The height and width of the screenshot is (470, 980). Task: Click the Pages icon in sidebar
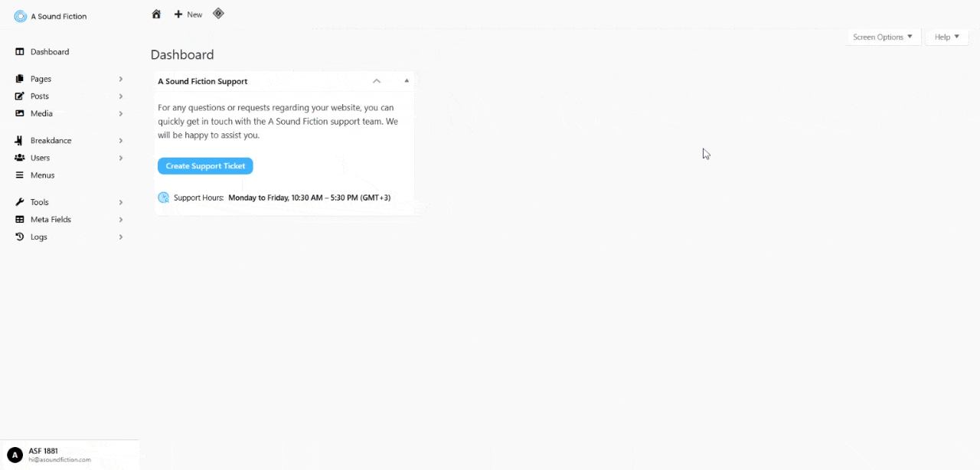click(x=20, y=79)
